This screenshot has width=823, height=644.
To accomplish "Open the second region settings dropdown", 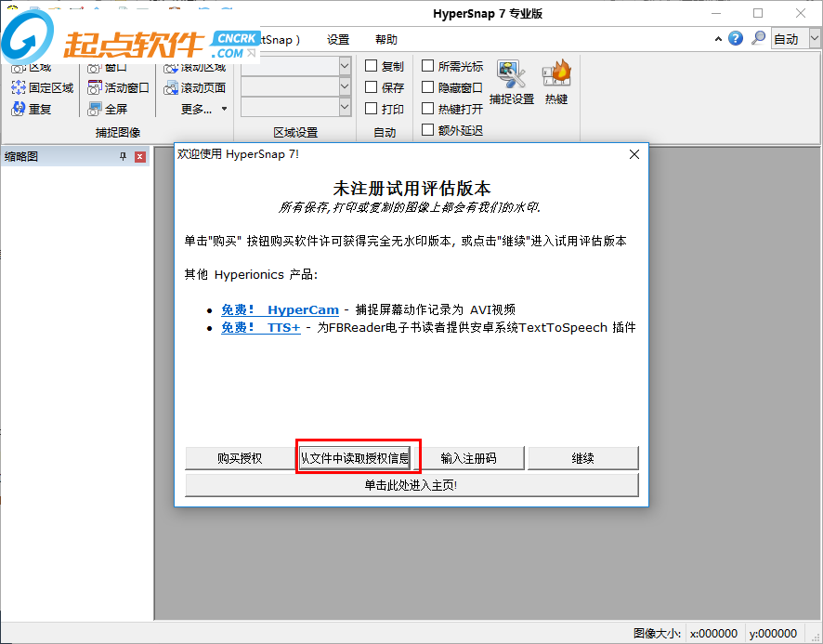I will click(x=345, y=86).
